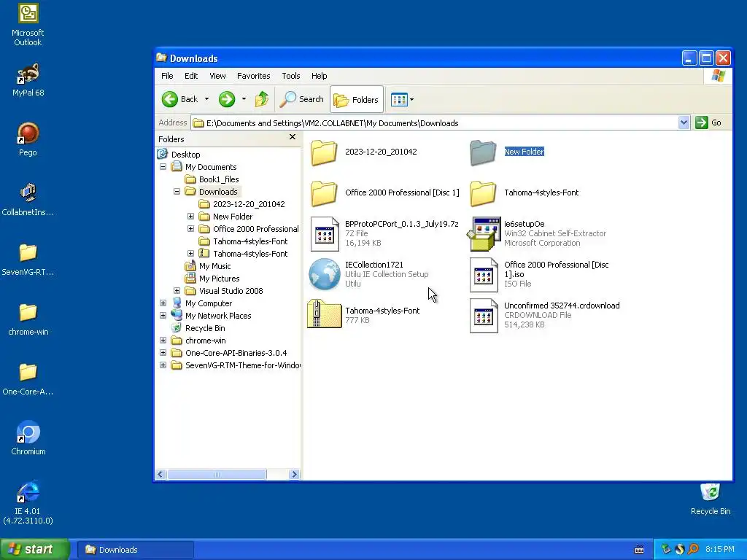Click the on-screen keyboard tray icon
Screen dimensions: 747x560
(639, 550)
